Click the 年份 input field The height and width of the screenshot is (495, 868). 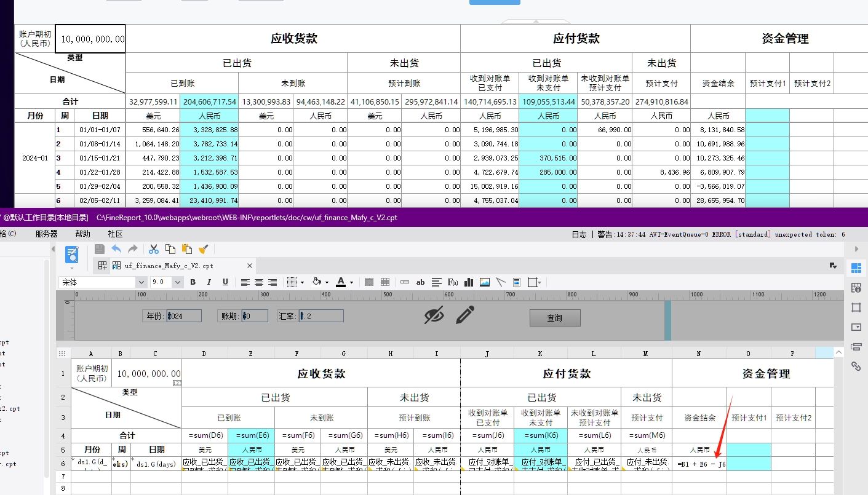point(184,315)
